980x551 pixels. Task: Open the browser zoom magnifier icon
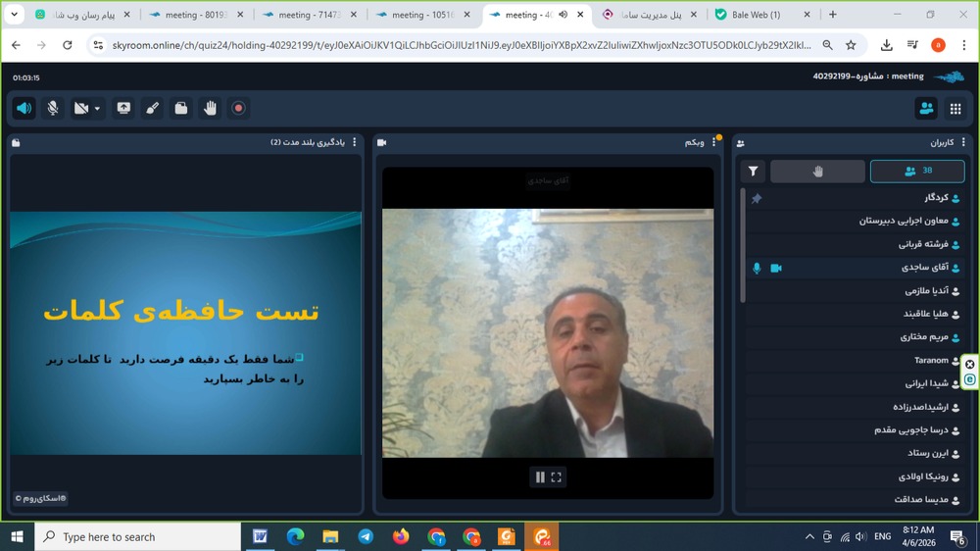coord(827,45)
